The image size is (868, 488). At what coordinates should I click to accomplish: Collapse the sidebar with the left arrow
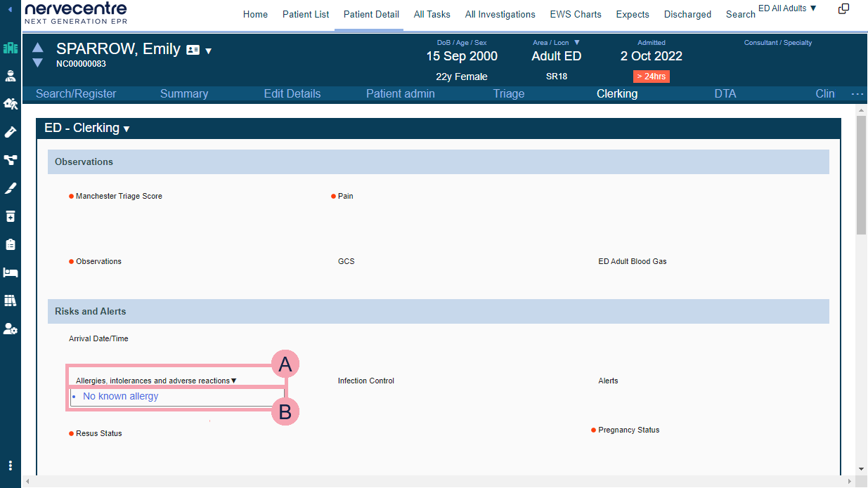pos(10,9)
